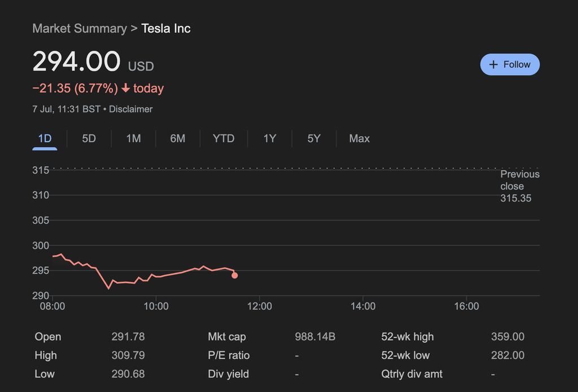Click the Open value 291.78
This screenshot has height=392, width=578.
coord(128,337)
